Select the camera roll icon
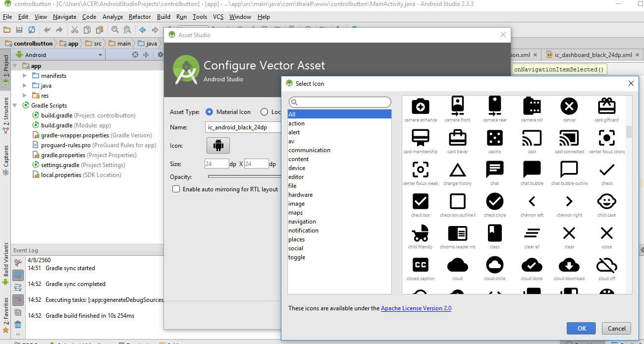This screenshot has width=644, height=344. point(532,106)
